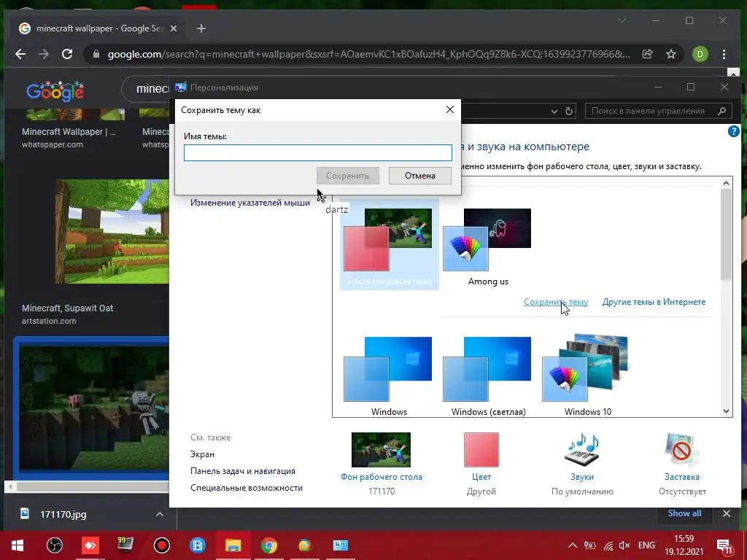The image size is (747, 560).
Task: Open the Wi-Fi network tray icon
Action: click(x=608, y=545)
